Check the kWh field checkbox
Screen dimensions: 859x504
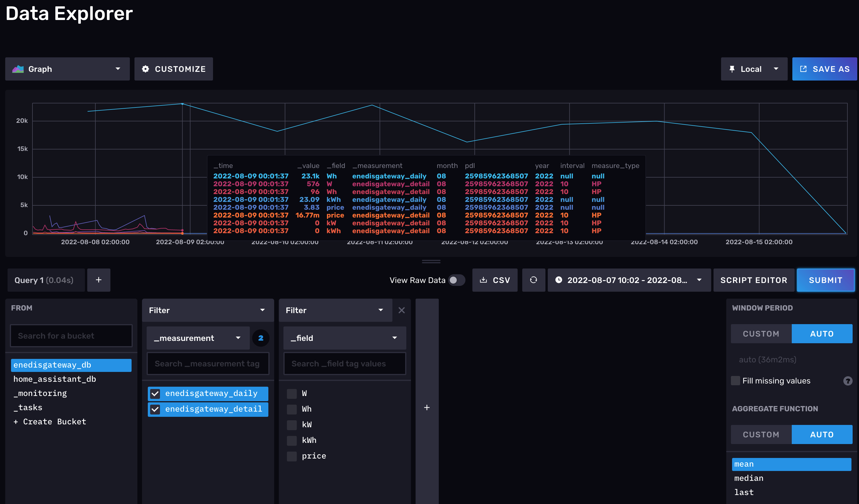[292, 441]
